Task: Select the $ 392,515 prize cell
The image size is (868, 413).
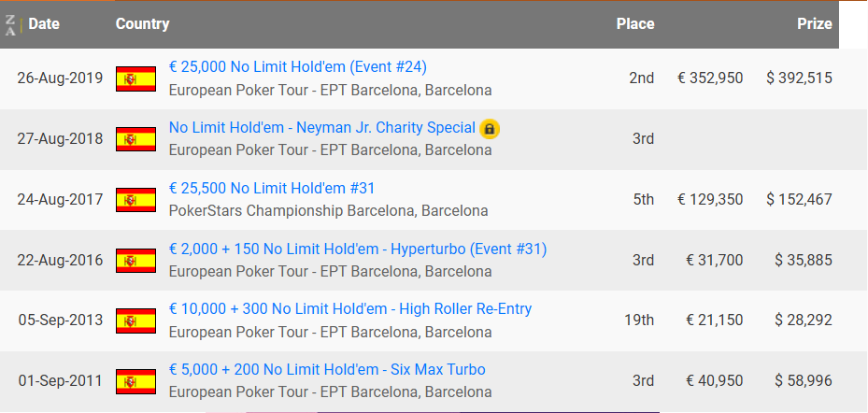Action: (799, 78)
